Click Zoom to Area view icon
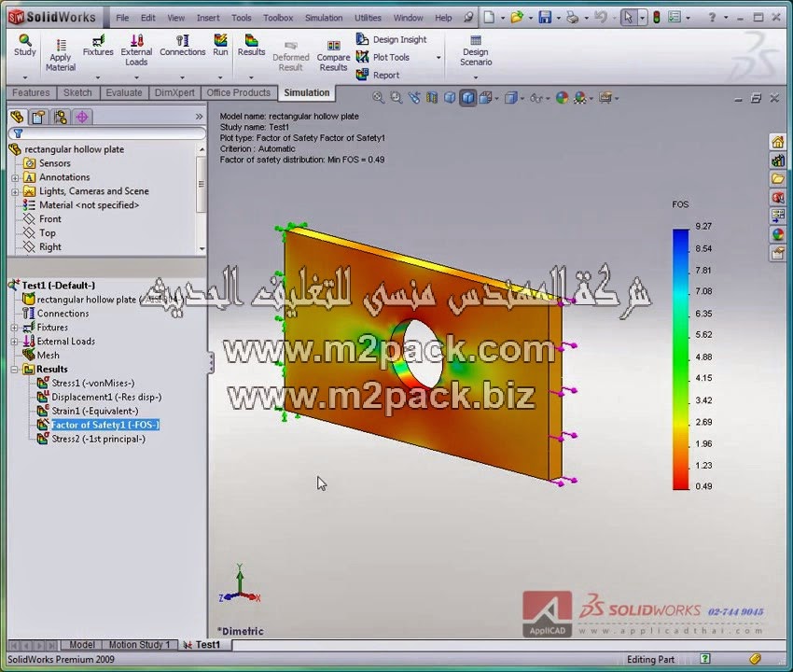 (396, 98)
